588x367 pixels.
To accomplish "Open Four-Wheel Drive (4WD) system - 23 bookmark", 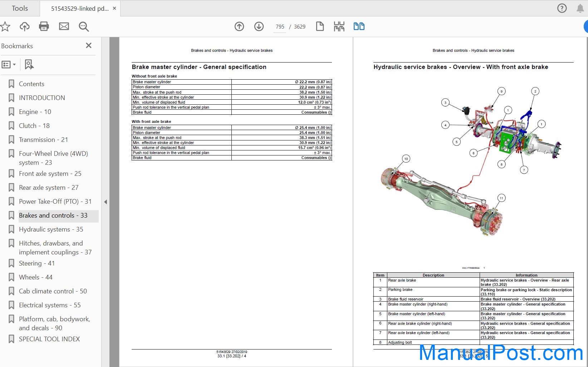I will [x=53, y=158].
